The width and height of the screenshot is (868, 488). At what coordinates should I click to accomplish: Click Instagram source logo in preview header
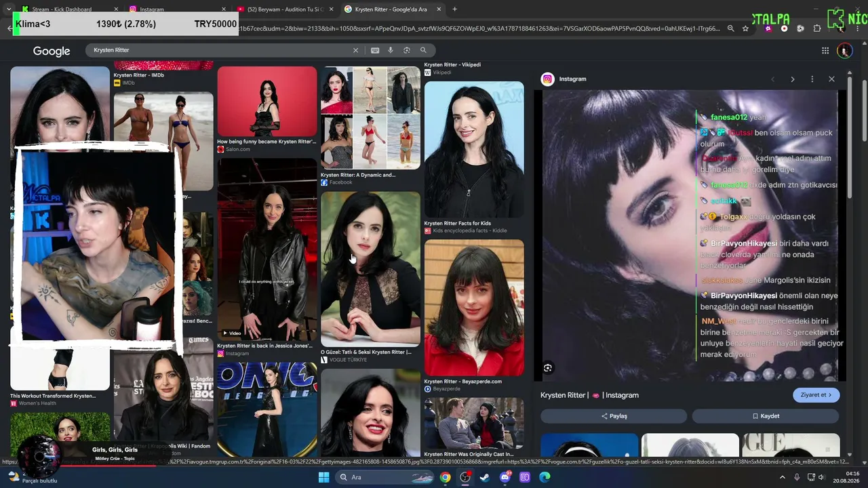(x=547, y=79)
